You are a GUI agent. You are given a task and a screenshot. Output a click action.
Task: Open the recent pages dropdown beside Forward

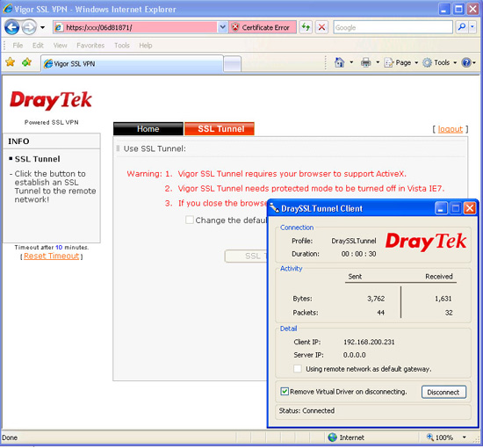[42, 27]
